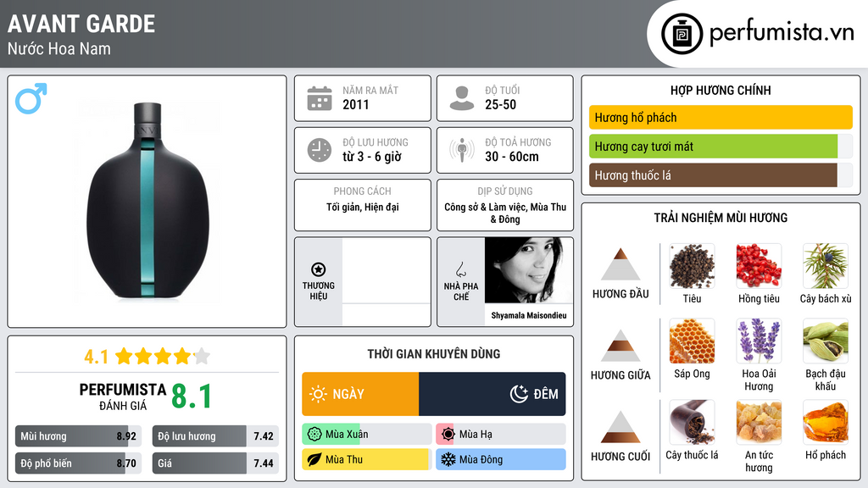Click the Hương cuối pyramid icon

tap(620, 427)
